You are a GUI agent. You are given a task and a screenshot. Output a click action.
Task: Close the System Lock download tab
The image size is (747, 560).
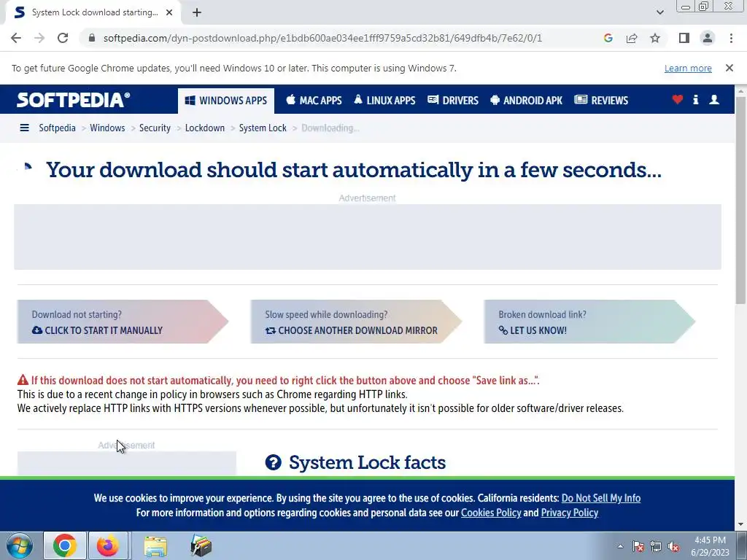(x=169, y=12)
